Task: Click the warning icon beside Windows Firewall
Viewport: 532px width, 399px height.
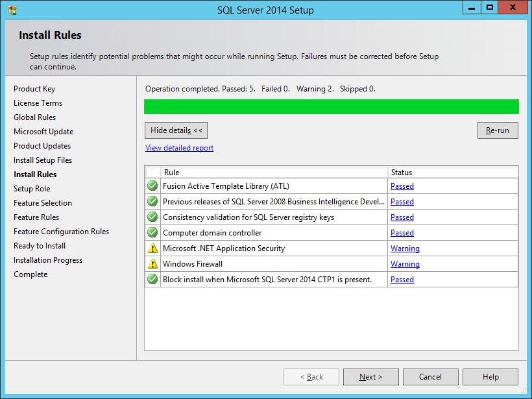Action: (152, 264)
